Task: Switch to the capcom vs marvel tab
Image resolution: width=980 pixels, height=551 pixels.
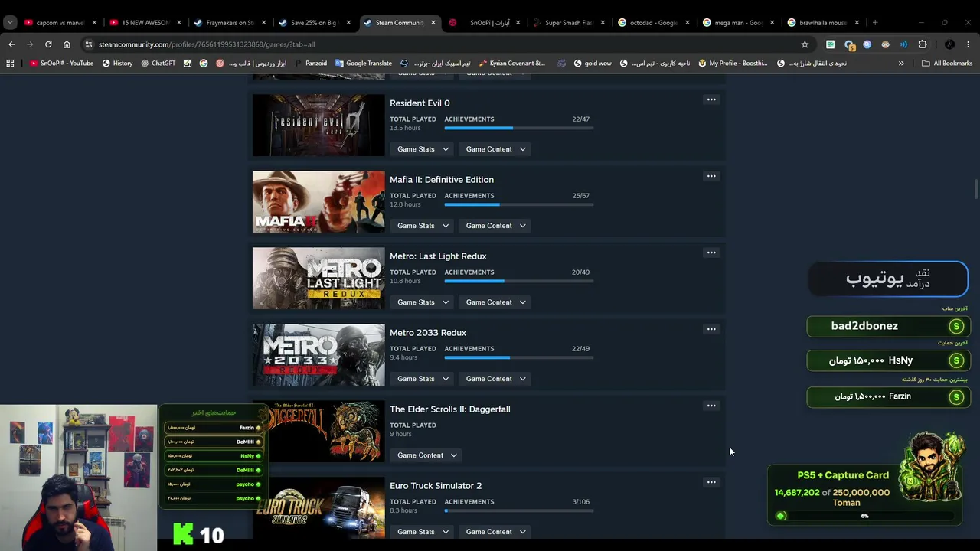Action: pos(59,23)
